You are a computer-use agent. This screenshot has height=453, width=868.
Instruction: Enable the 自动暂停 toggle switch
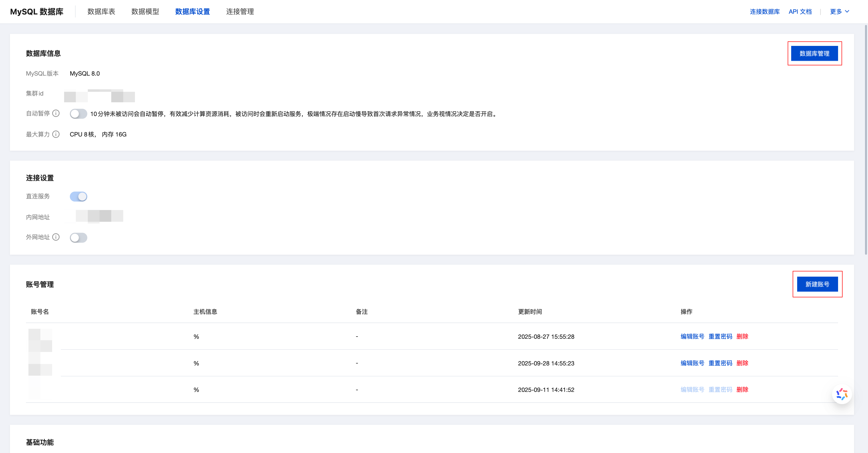point(78,114)
